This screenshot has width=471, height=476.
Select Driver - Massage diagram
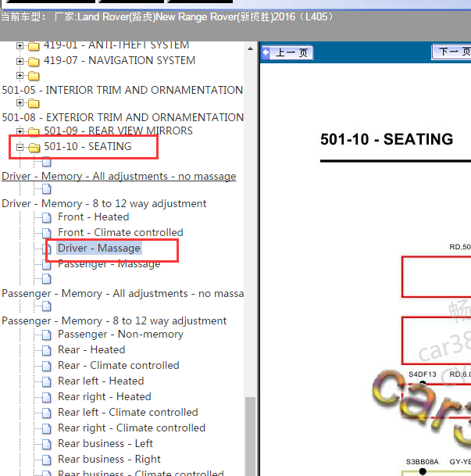[99, 248]
